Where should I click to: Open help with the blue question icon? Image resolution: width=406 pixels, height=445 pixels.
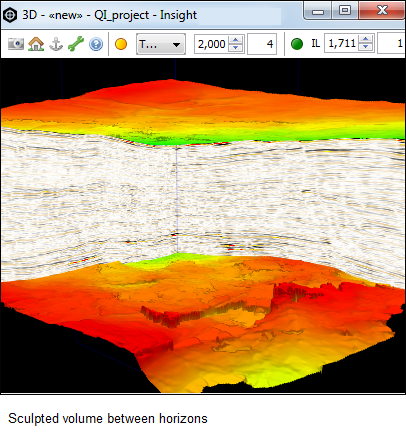click(x=96, y=44)
